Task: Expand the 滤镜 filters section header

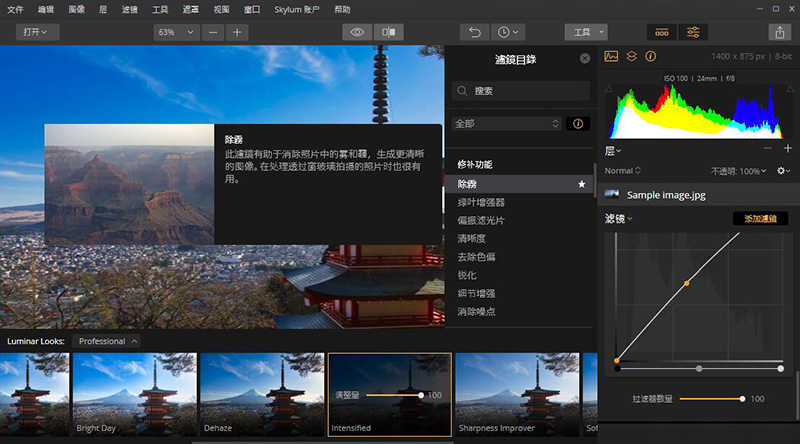Action: [x=618, y=218]
